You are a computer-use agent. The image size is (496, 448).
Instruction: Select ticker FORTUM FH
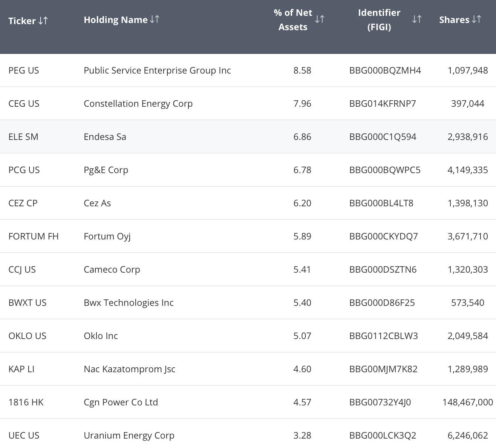pyautogui.click(x=34, y=236)
